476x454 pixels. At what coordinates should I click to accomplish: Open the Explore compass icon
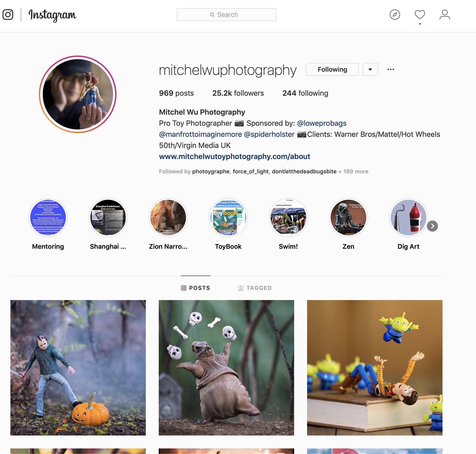(395, 15)
